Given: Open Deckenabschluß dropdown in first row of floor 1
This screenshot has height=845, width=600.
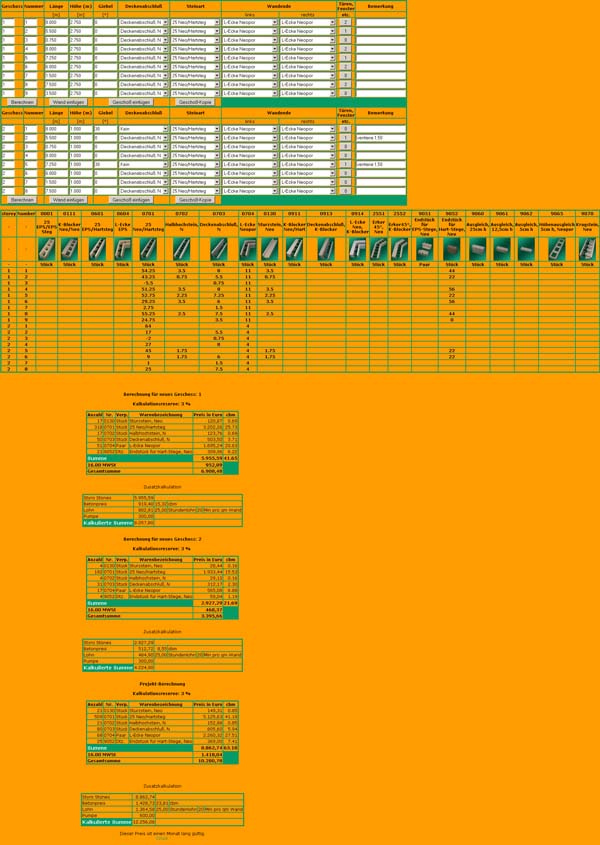Looking at the screenshot, I should coord(141,22).
